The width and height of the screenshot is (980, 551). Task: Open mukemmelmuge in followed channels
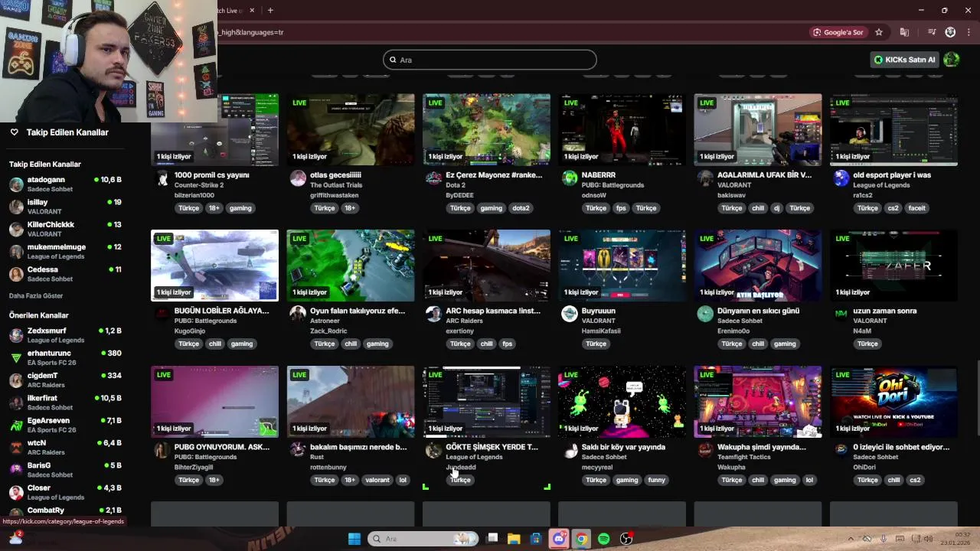pos(65,251)
